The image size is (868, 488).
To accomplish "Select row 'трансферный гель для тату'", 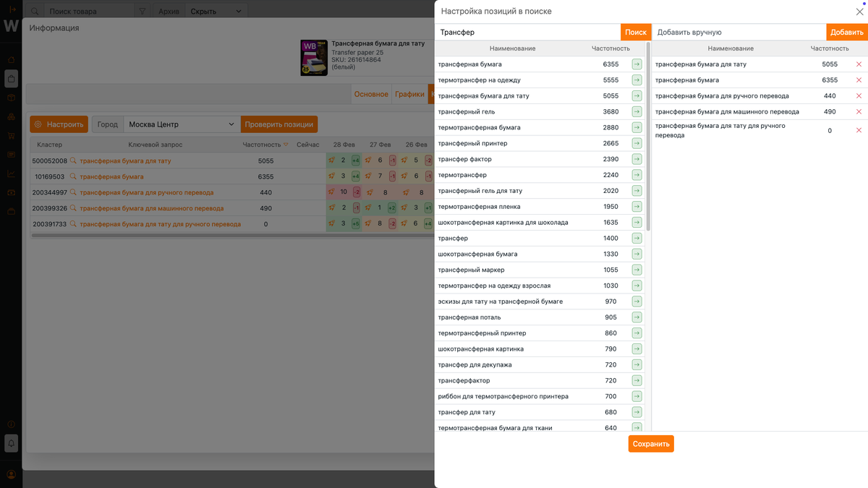I will [x=539, y=191].
